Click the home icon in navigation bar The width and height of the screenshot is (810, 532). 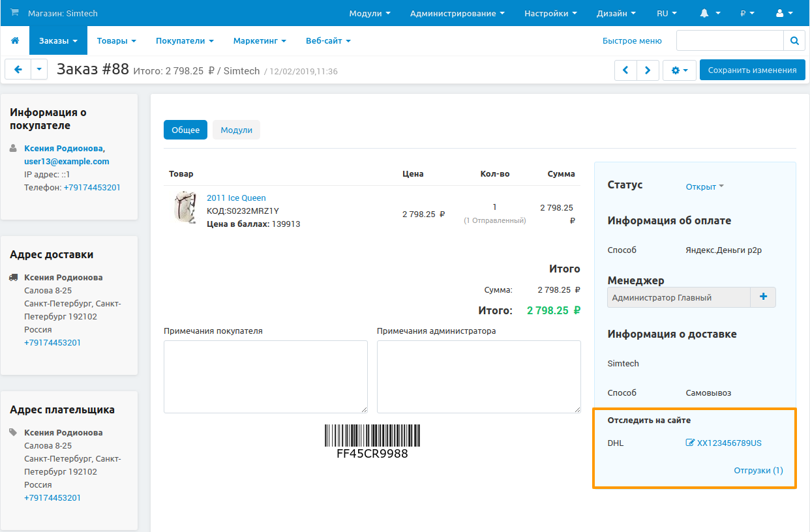tap(15, 41)
